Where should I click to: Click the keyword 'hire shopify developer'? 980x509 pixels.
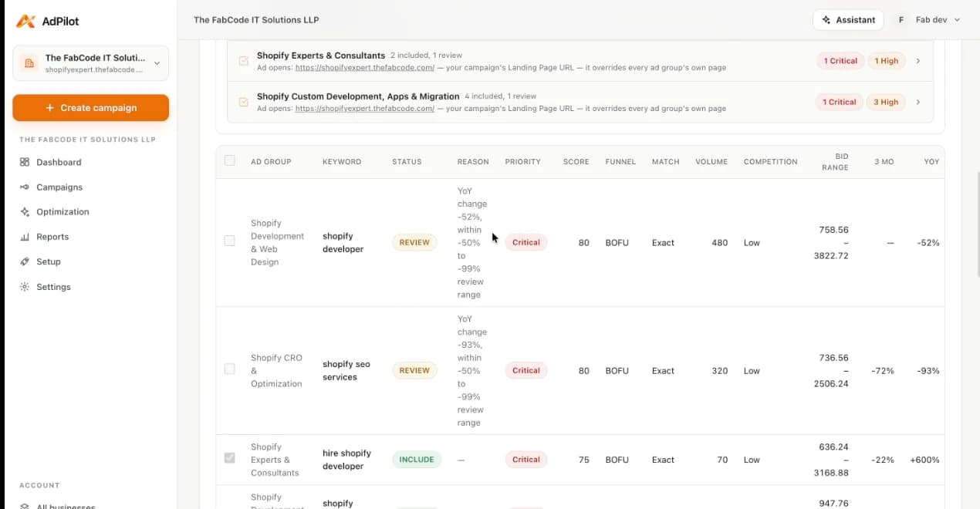(x=346, y=460)
